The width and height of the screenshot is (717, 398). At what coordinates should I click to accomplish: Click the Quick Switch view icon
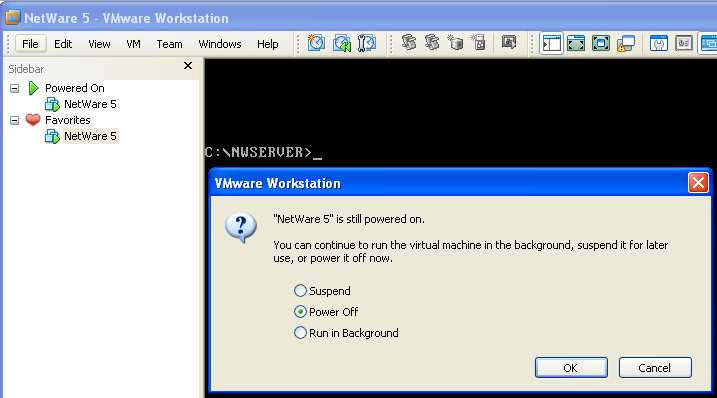click(x=576, y=43)
